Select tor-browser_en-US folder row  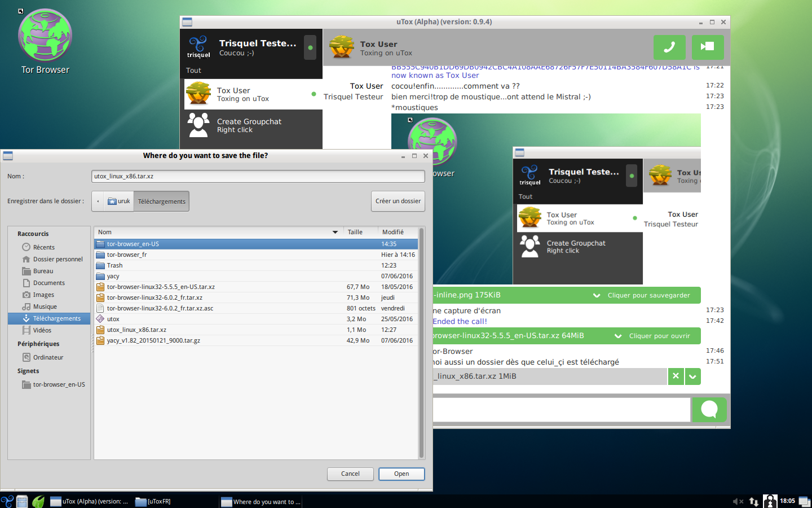(x=256, y=244)
